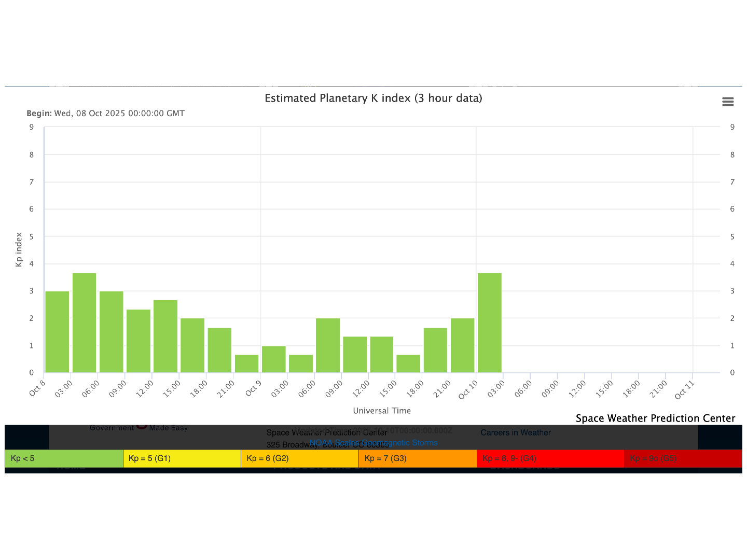Select the dark red Kp = 9o (G5) box

coord(682,458)
